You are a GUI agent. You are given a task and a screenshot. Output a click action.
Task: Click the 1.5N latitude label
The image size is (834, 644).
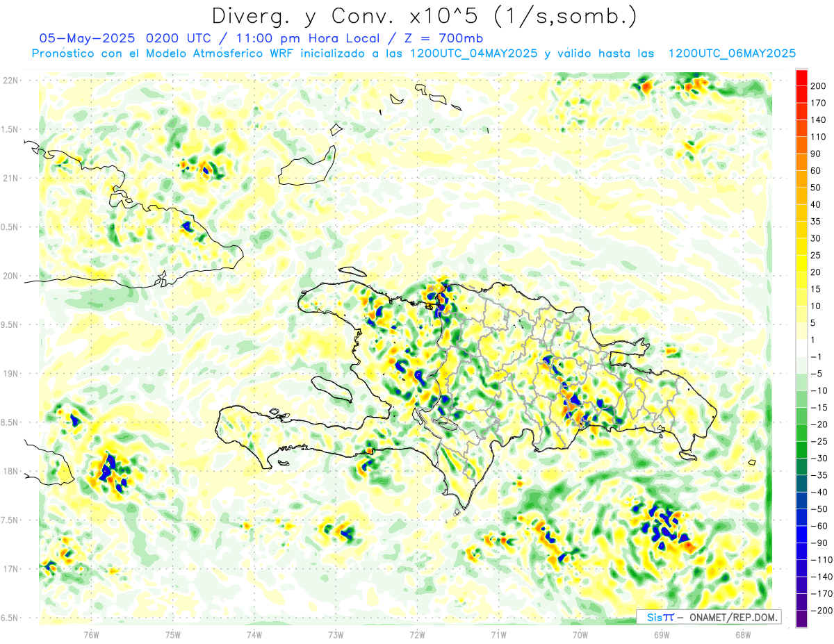[x=10, y=129]
